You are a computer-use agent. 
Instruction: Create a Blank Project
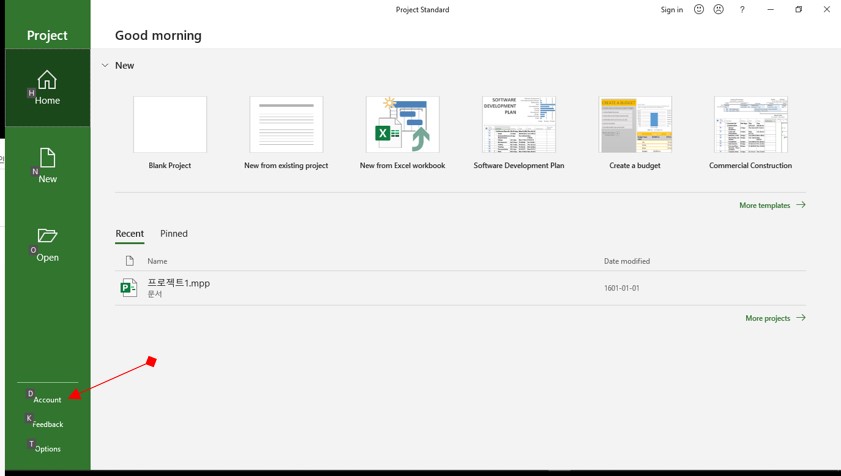coord(169,133)
